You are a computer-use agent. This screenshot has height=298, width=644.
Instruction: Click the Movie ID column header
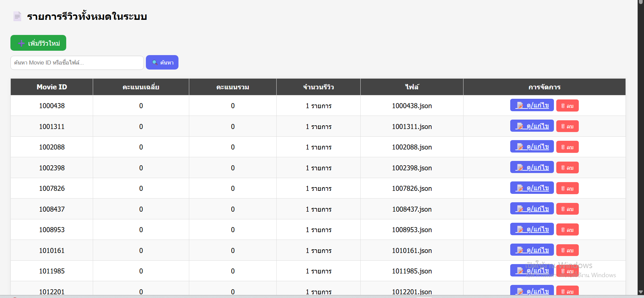coord(52,87)
